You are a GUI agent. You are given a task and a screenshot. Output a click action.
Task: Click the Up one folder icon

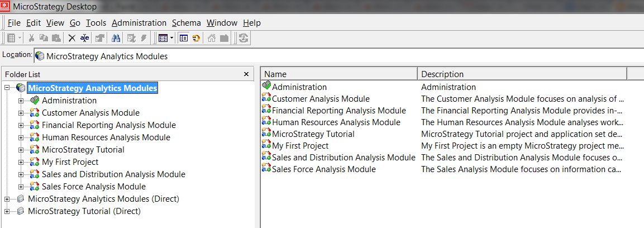tap(224, 38)
